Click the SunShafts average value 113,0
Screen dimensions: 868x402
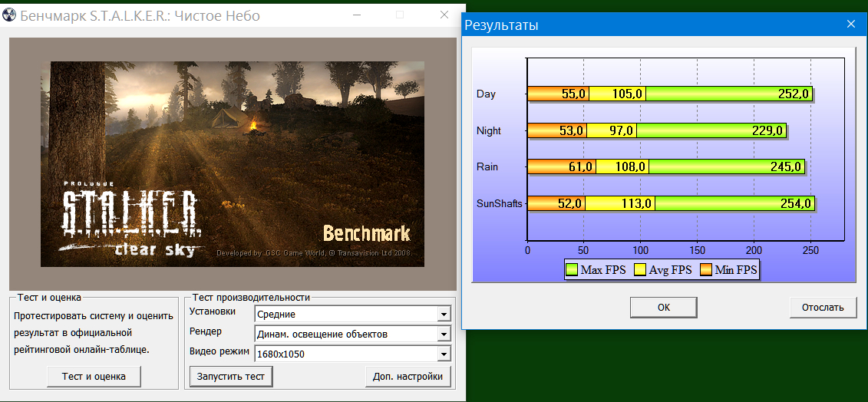click(x=636, y=204)
